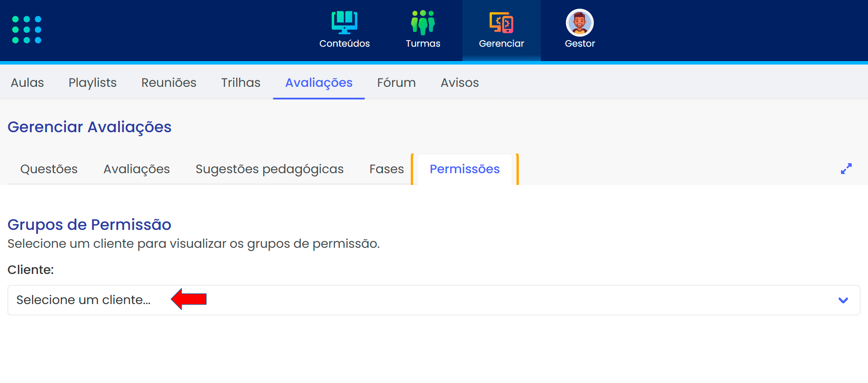This screenshot has height=383, width=868.
Task: Select the Avaliações sub-tab beside Questões
Action: [x=136, y=169]
